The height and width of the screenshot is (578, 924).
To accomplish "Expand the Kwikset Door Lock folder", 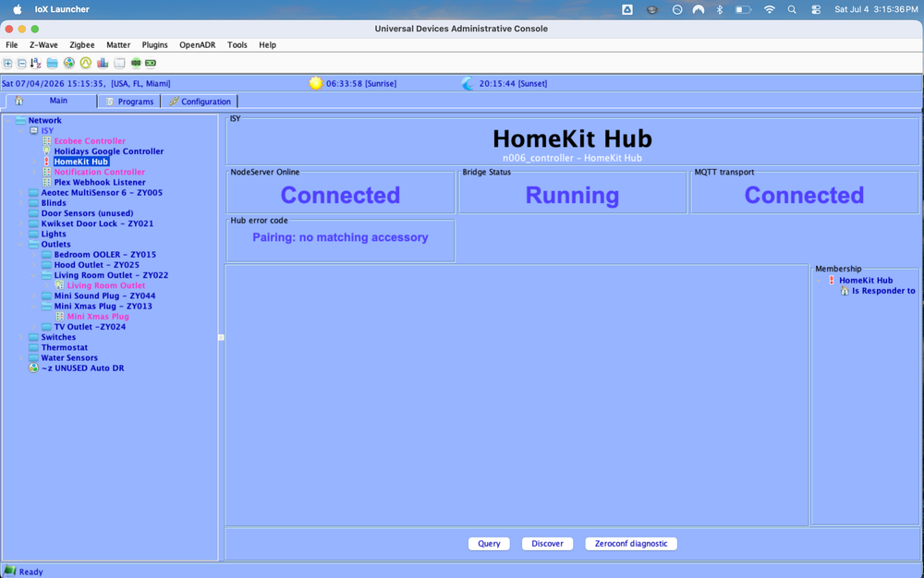I will 21,223.
